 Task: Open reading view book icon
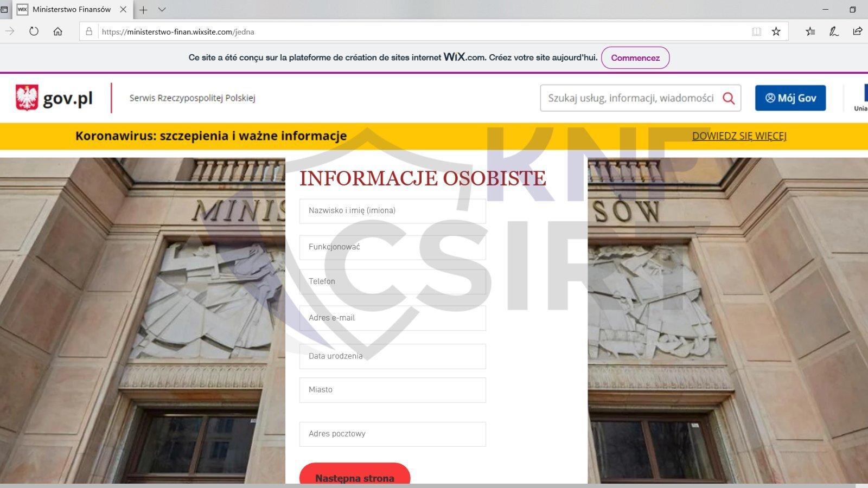tap(756, 31)
